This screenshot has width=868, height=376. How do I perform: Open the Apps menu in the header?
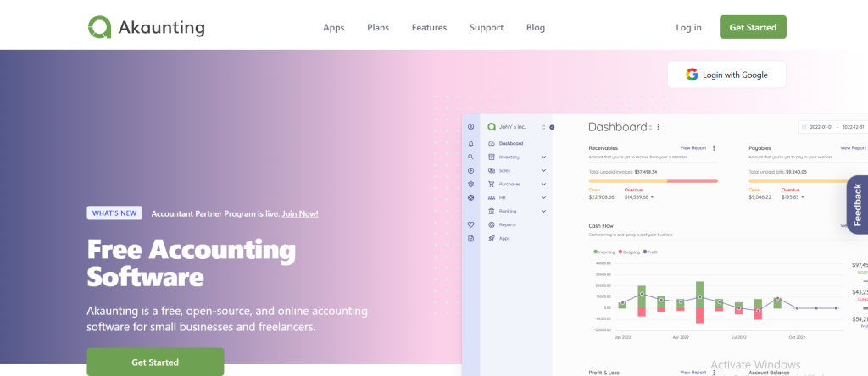coord(334,28)
